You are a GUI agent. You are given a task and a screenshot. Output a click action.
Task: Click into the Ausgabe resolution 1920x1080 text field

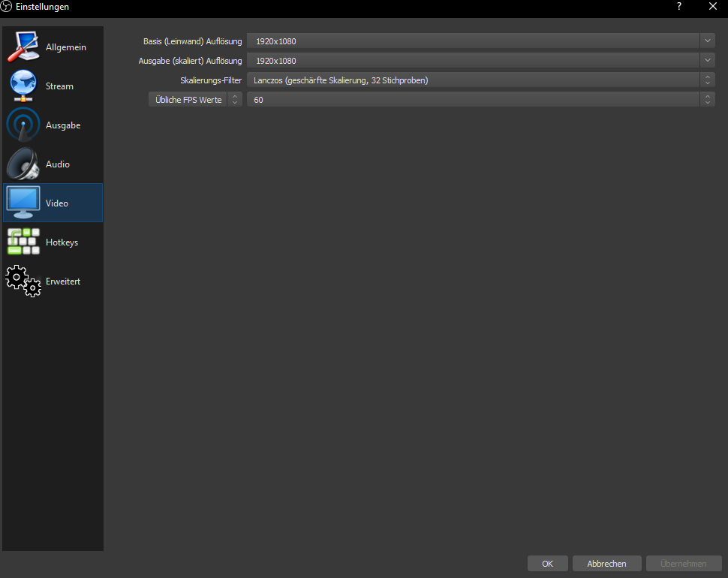[x=473, y=60]
